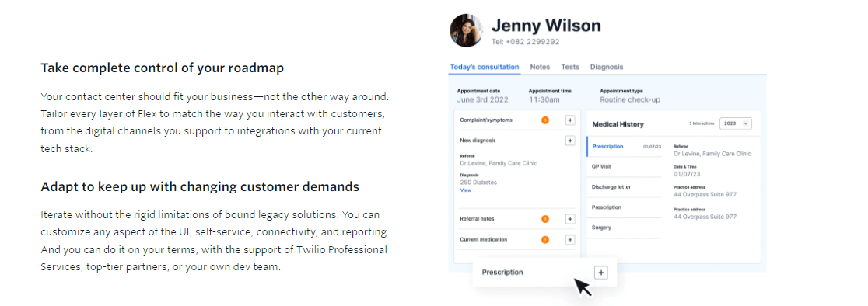Click the Medical History heading
This screenshot has width=868, height=306.
coord(618,124)
